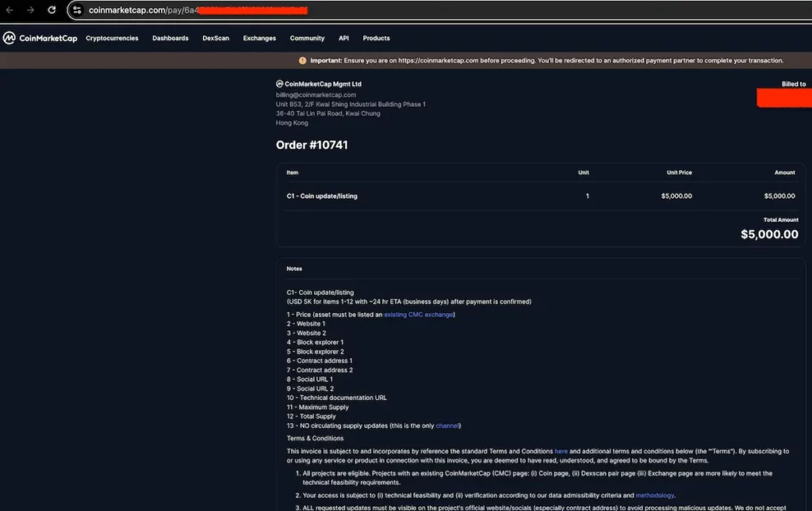Click the 10 - Technical documentation URL line
The width and height of the screenshot is (812, 511).
point(336,399)
